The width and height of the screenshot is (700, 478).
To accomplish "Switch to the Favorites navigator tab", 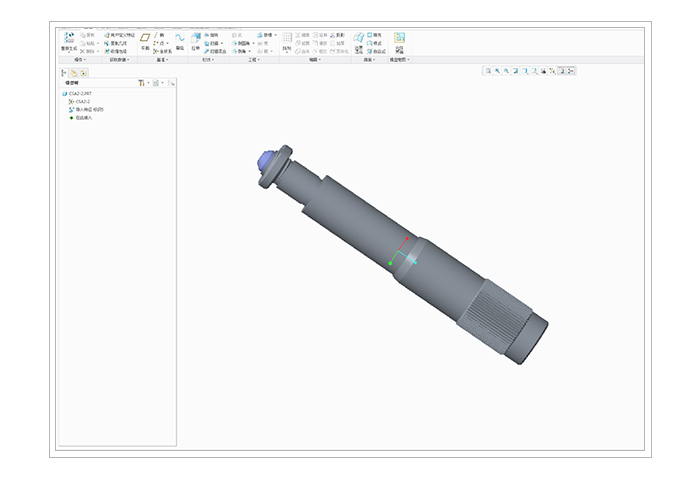I will (83, 72).
